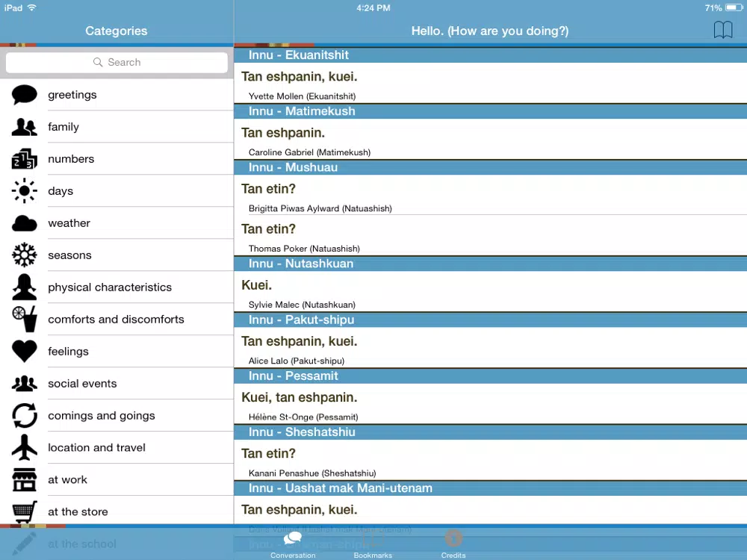Tap the Innu - Pakut-shipu header
This screenshot has height=560, width=747.
coord(490,320)
